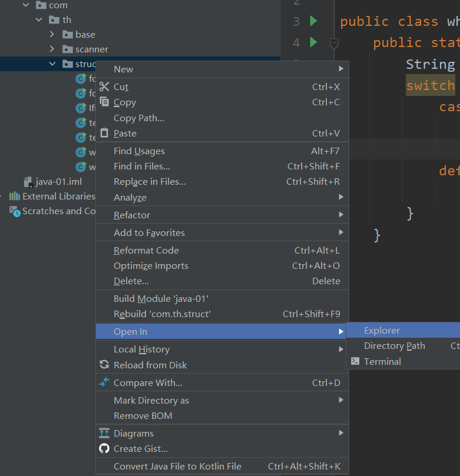Click the base folder icon
This screenshot has width=460, height=476.
68,34
